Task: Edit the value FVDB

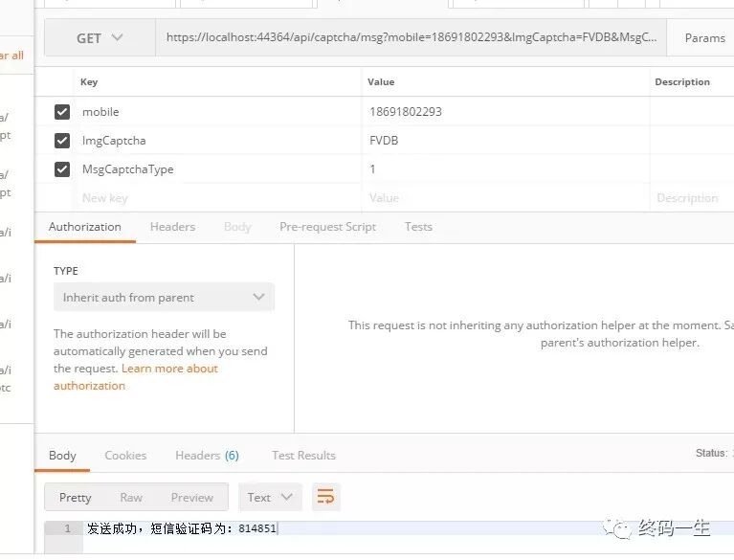Action: (x=505, y=141)
